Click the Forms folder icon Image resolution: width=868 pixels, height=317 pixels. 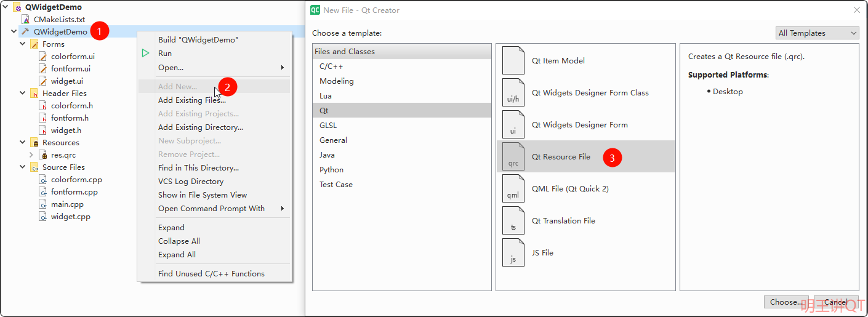pos(34,44)
